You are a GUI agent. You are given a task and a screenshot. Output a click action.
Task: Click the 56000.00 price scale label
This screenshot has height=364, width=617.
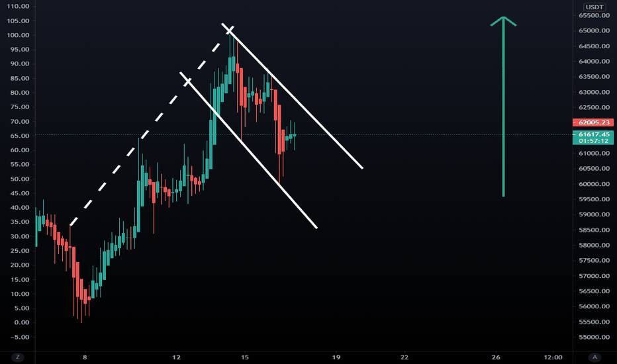coord(594,306)
